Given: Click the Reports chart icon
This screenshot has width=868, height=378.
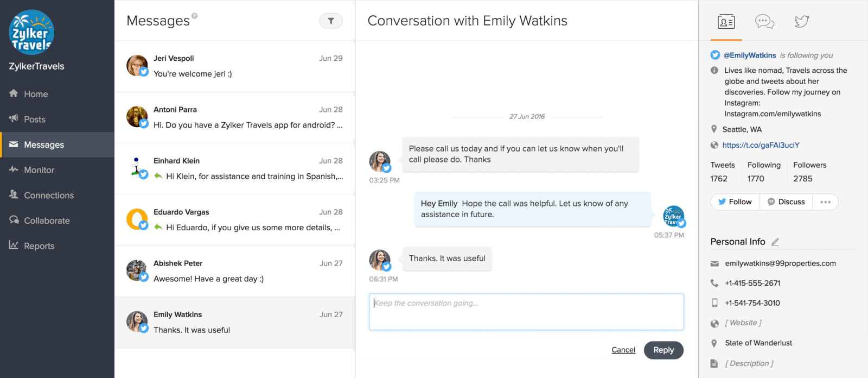Looking at the screenshot, I should (14, 245).
